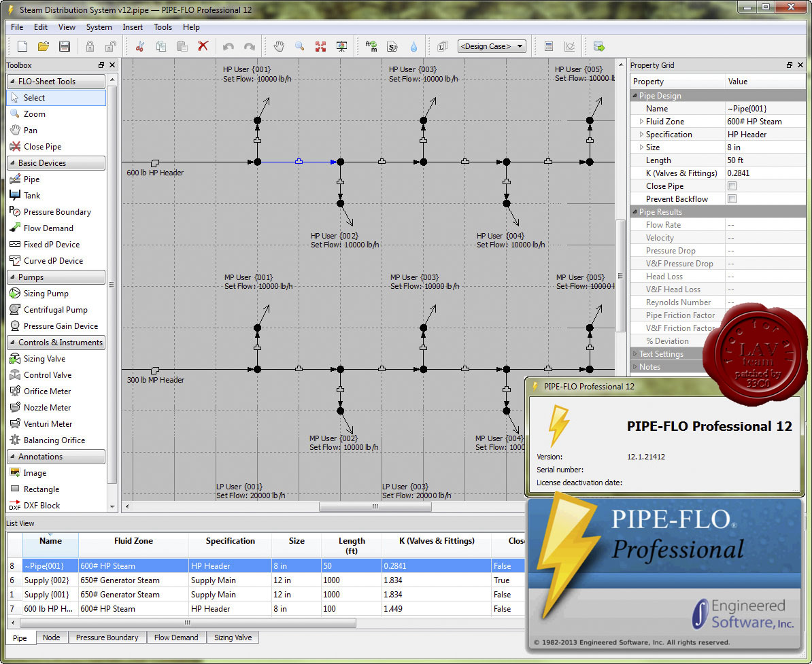812x664 pixels.
Task: Click the database export icon in toolbar
Action: 599,47
